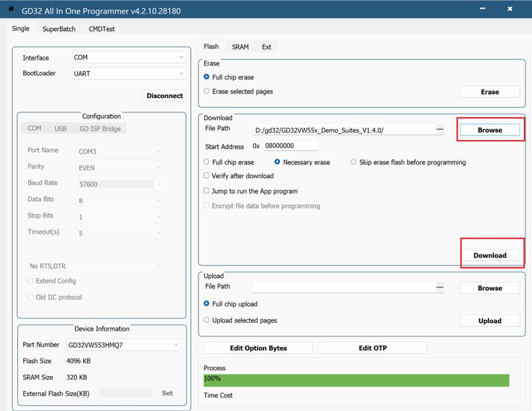Check Jump to run the App program
Screen dimensions: 532x411
[207, 191]
